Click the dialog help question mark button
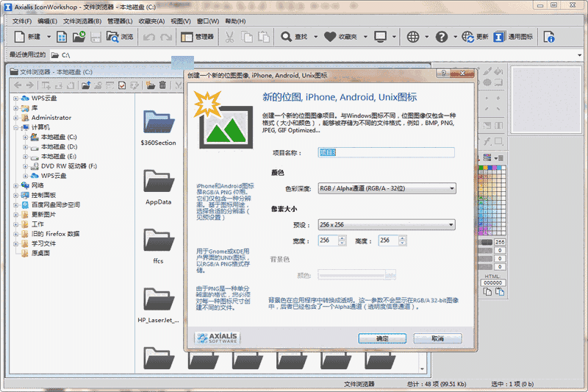Image resolution: width=588 pixels, height=392 pixels. (444, 73)
